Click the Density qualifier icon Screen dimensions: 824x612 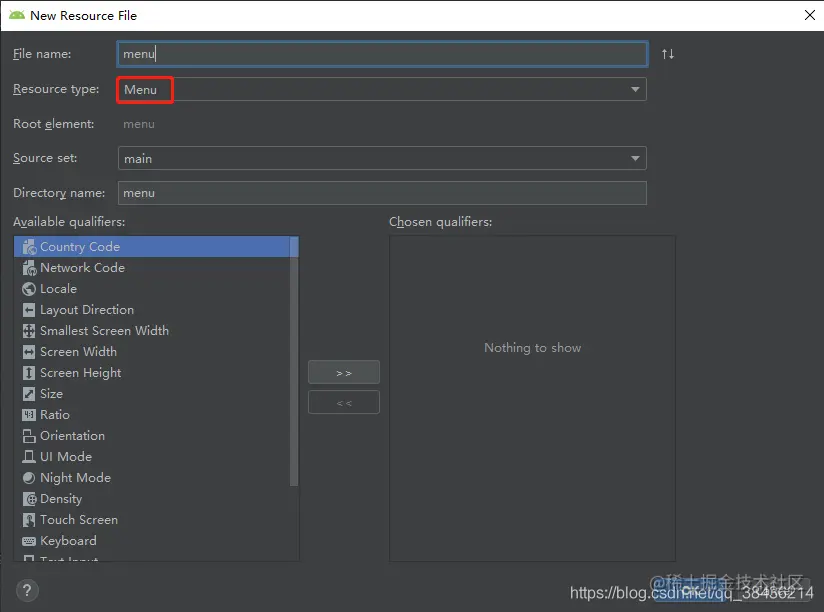coord(29,499)
